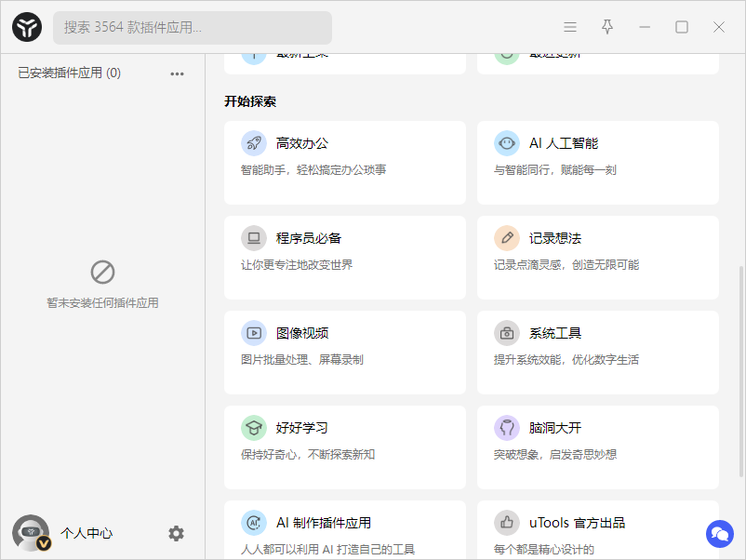The height and width of the screenshot is (560, 746).
Task: Click the brain icon for 脑洞大开 category
Action: (x=506, y=427)
